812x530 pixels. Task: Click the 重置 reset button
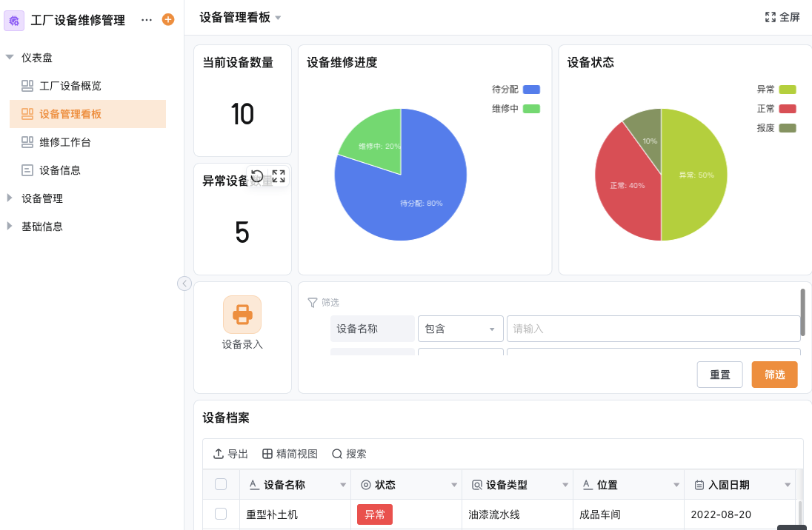coord(719,375)
